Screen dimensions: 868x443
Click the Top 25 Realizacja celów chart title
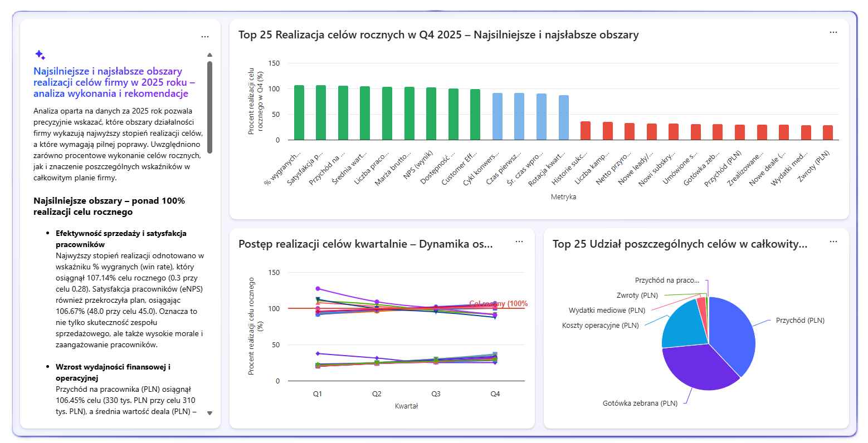coord(438,35)
